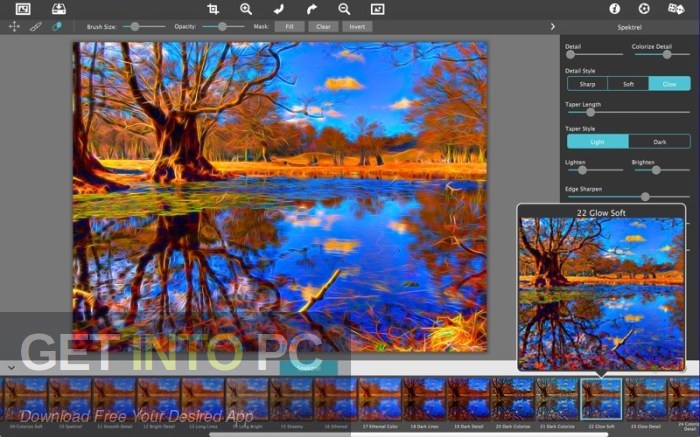The image size is (700, 437).
Task: Click the Opacity slider
Action: (223, 27)
